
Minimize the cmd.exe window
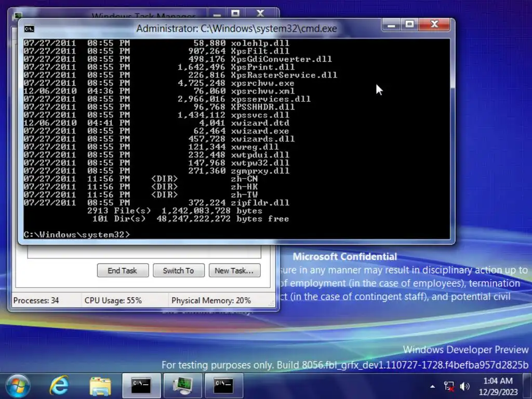click(x=391, y=25)
